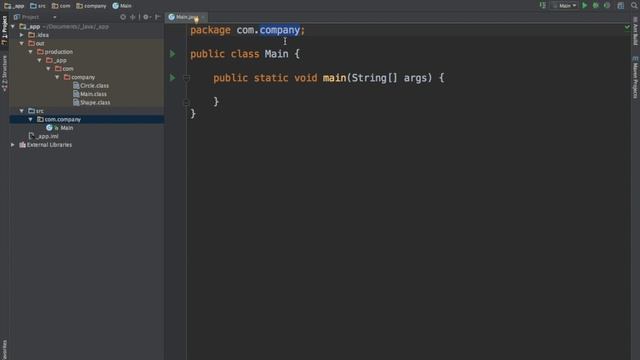640x360 pixels.
Task: Select Shape.class file in tree
Action: pyautogui.click(x=91, y=102)
